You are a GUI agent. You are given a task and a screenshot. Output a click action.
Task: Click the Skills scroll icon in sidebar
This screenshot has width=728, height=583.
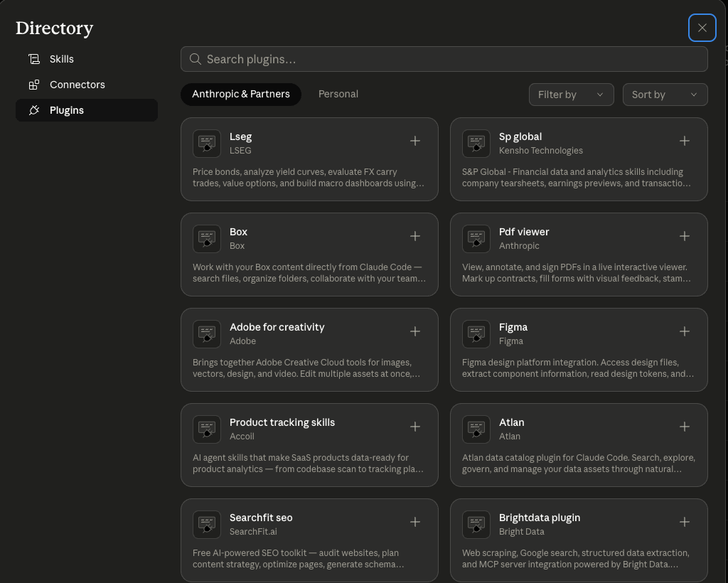pos(34,59)
